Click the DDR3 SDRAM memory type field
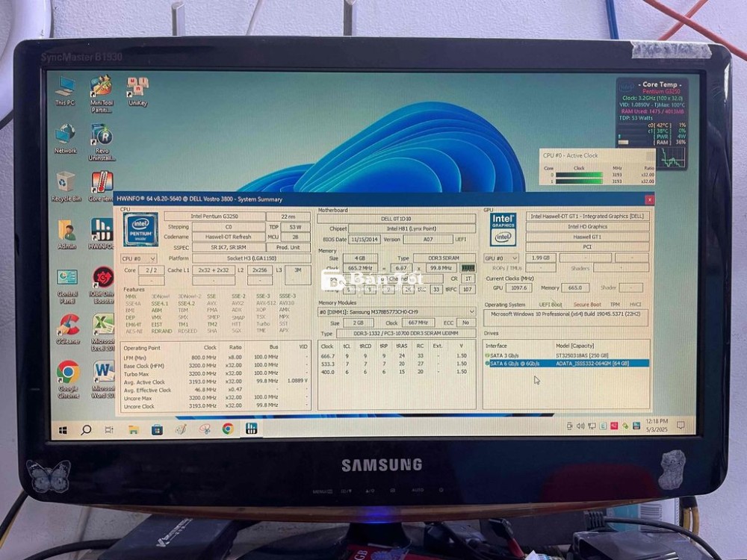Screen dimensions: 747x560 pos(444,258)
